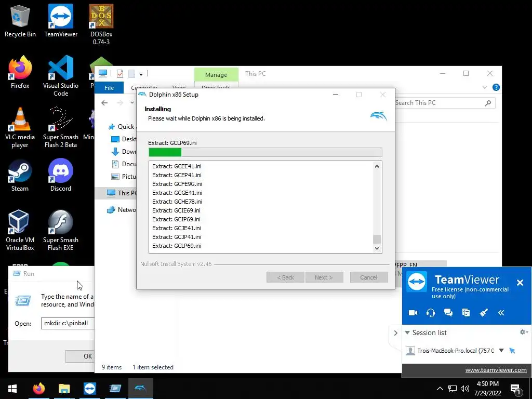Viewport: 532px width, 399px height.
Task: Click the Dolphin installer taskbar icon
Action: (140, 389)
